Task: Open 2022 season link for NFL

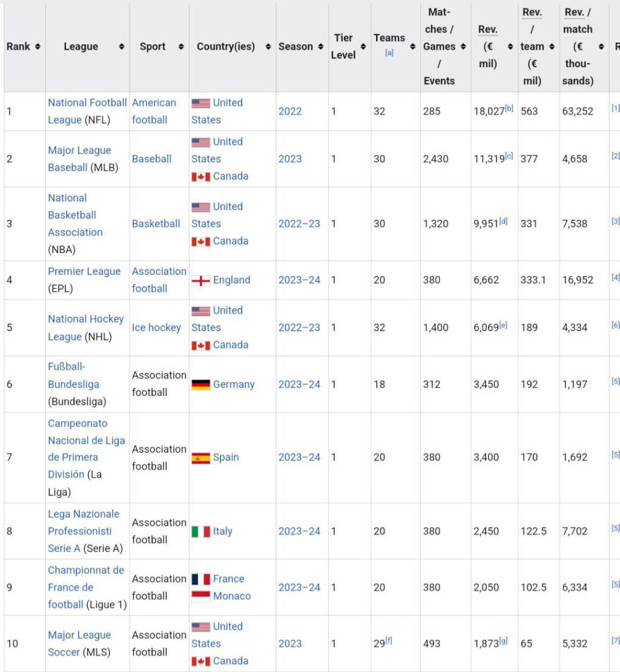Action: (x=290, y=111)
